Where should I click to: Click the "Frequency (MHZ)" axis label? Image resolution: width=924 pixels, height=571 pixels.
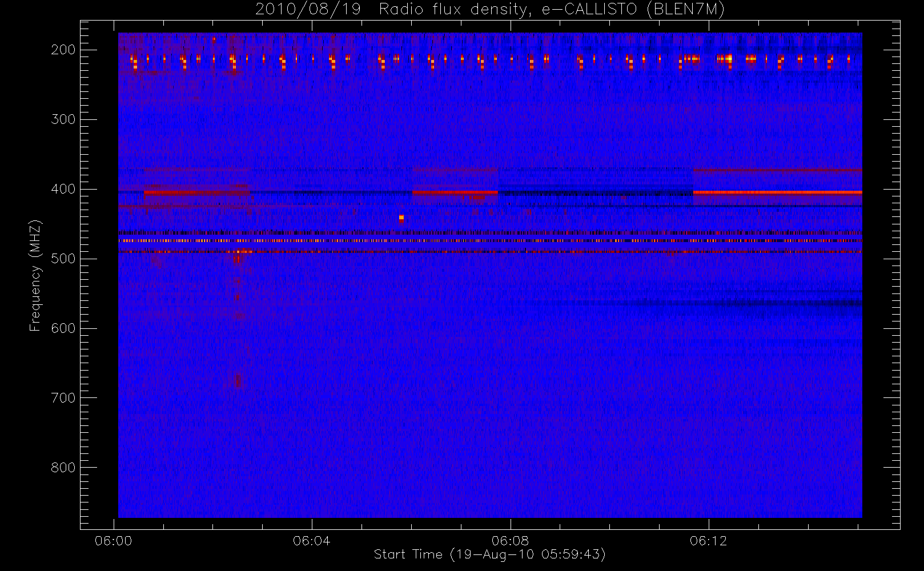coord(35,275)
